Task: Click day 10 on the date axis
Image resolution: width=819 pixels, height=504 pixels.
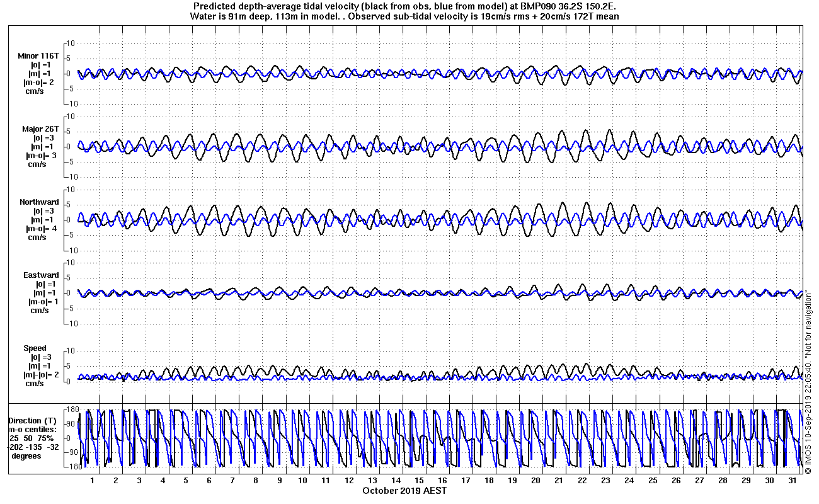Action: (x=302, y=480)
